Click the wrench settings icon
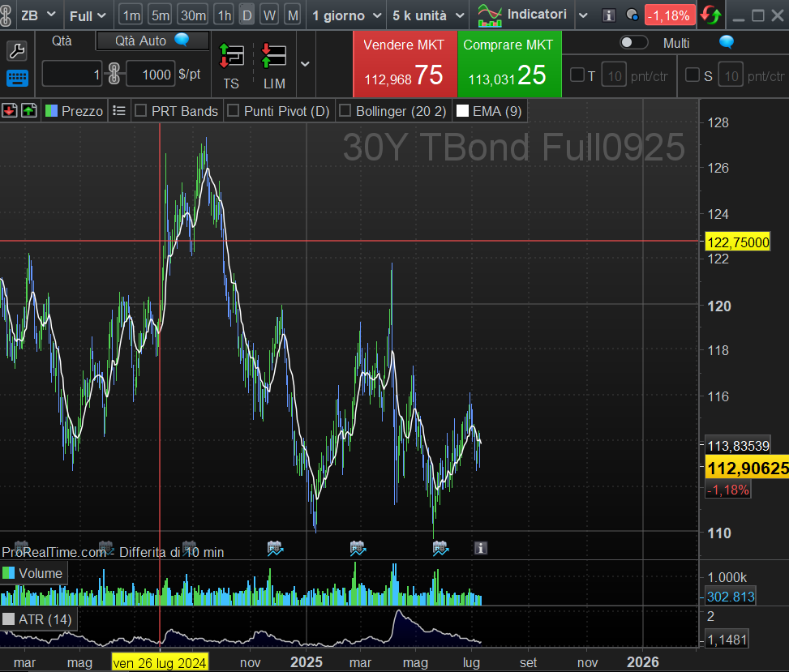This screenshot has width=789, height=672. point(16,51)
